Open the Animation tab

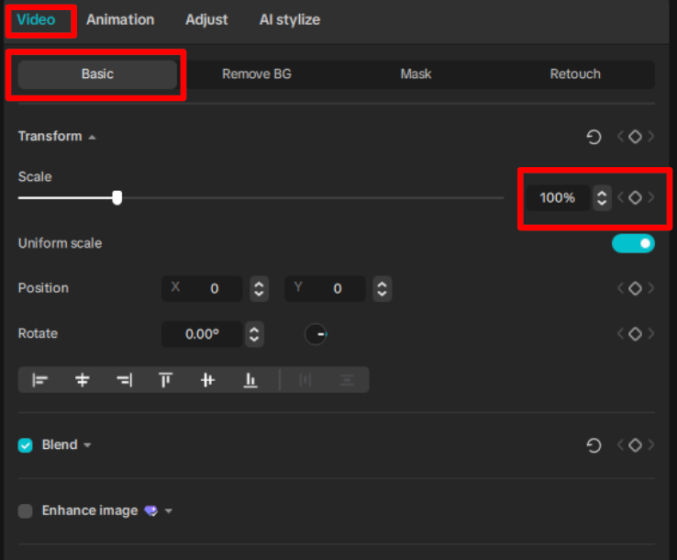pyautogui.click(x=120, y=20)
